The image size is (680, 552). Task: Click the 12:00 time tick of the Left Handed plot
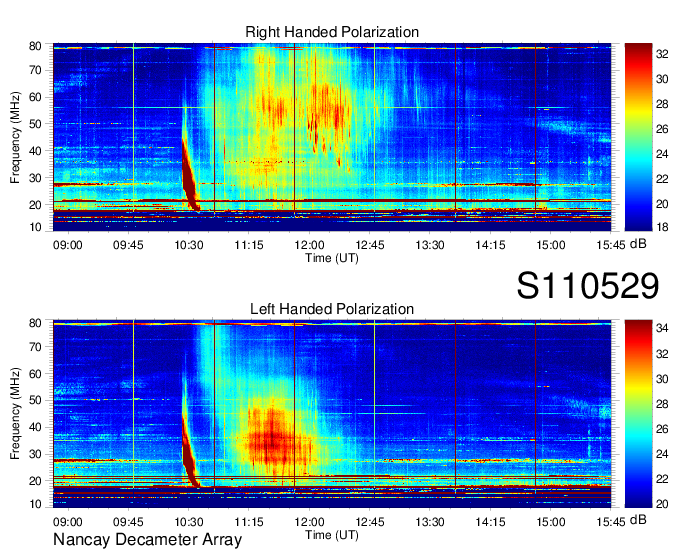click(x=309, y=522)
